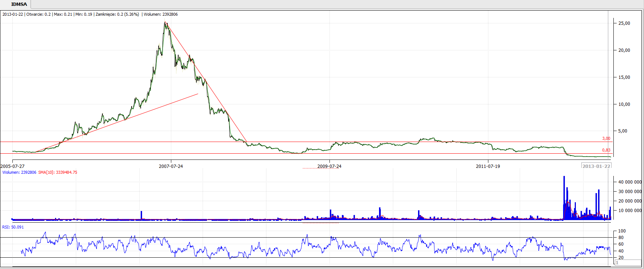This screenshot has width=644, height=269.
Task: Select the 0,83 horizontal line label
Action: 606,150
